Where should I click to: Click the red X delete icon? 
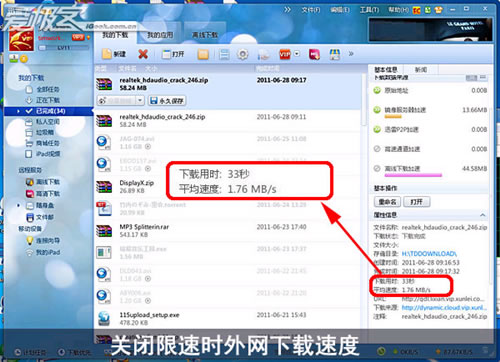pyautogui.click(x=143, y=54)
